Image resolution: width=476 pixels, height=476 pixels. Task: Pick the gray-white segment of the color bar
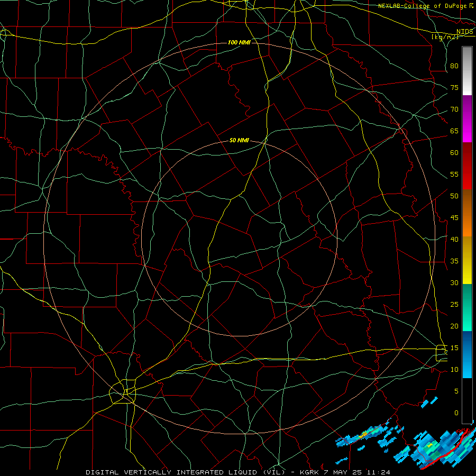tap(467, 71)
